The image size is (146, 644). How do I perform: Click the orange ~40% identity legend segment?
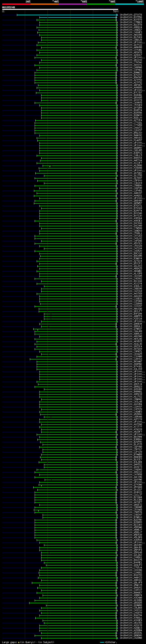(x=45, y=4)
